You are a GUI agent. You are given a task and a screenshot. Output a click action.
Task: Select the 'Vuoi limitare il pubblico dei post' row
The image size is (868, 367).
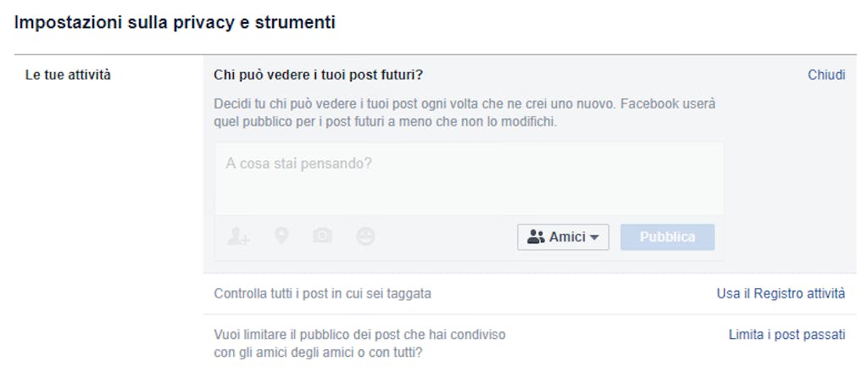click(x=530, y=343)
